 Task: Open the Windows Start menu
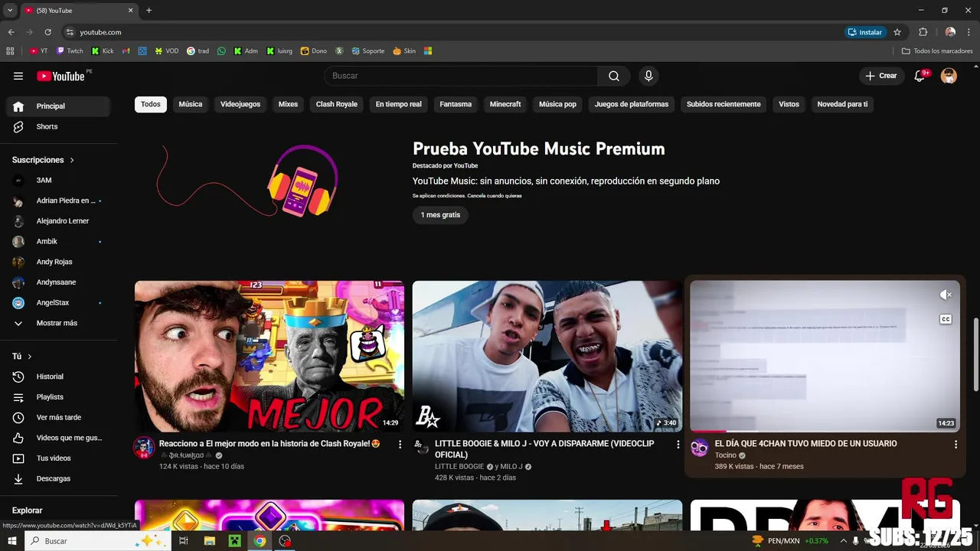pos(11,541)
